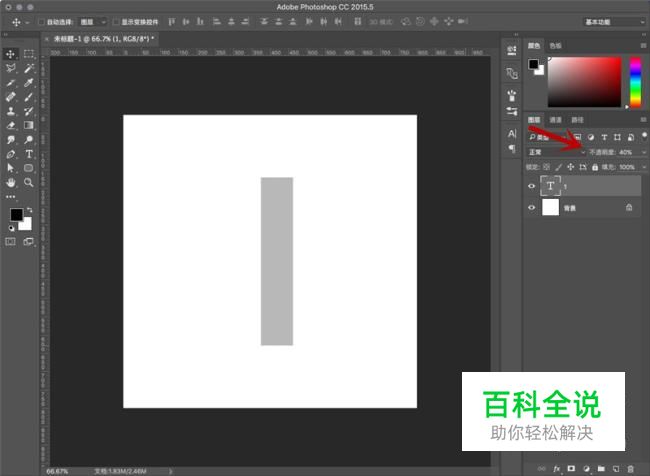
Task: Hide the Background layer eye icon
Action: tap(531, 207)
